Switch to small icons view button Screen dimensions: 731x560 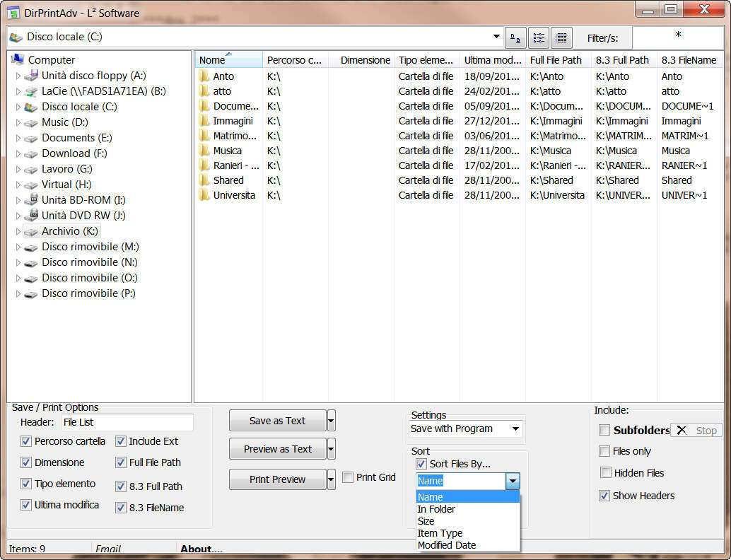click(x=515, y=37)
